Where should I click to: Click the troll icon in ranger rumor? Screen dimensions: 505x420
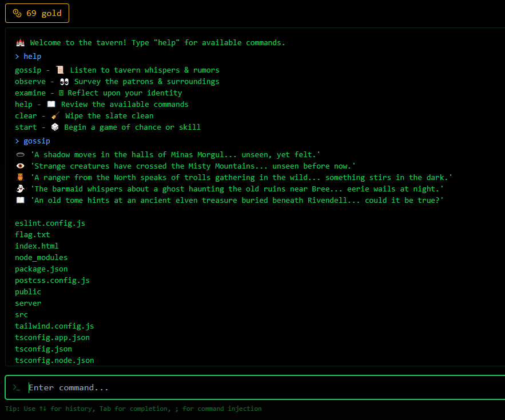(x=20, y=178)
